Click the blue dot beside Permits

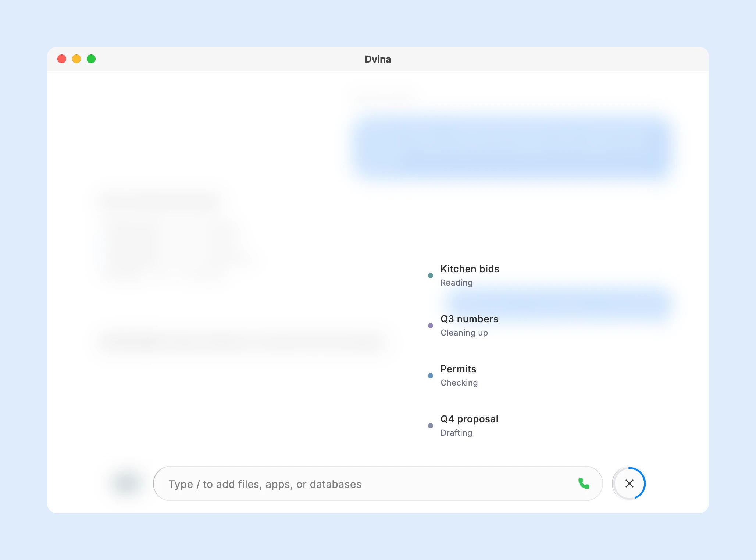tap(431, 376)
